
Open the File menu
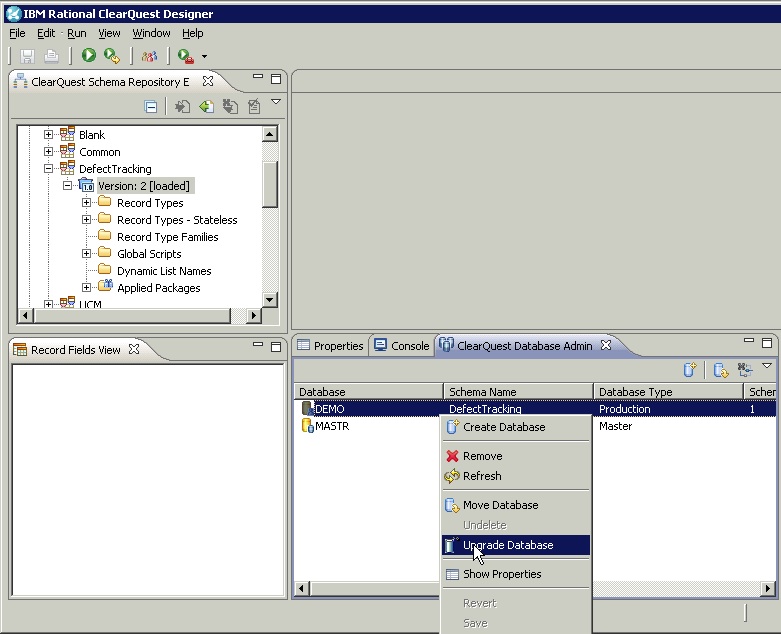tap(17, 33)
